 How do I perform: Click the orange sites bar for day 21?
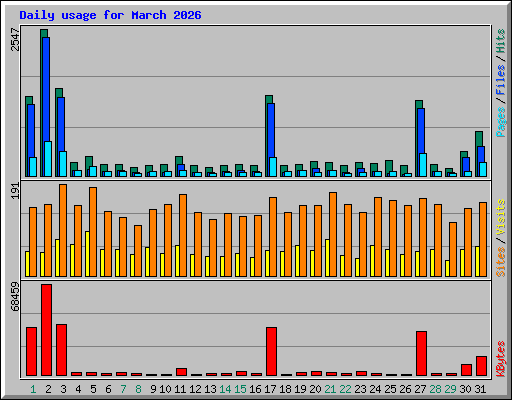[x=333, y=234]
